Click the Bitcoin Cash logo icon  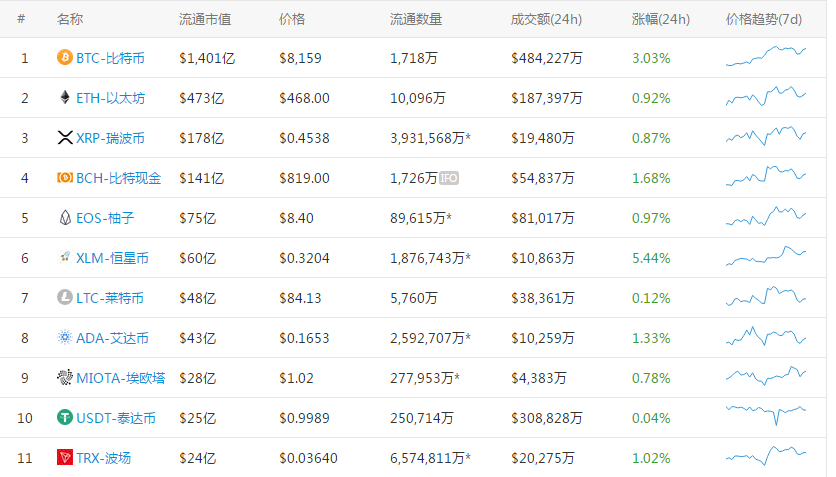[65, 178]
